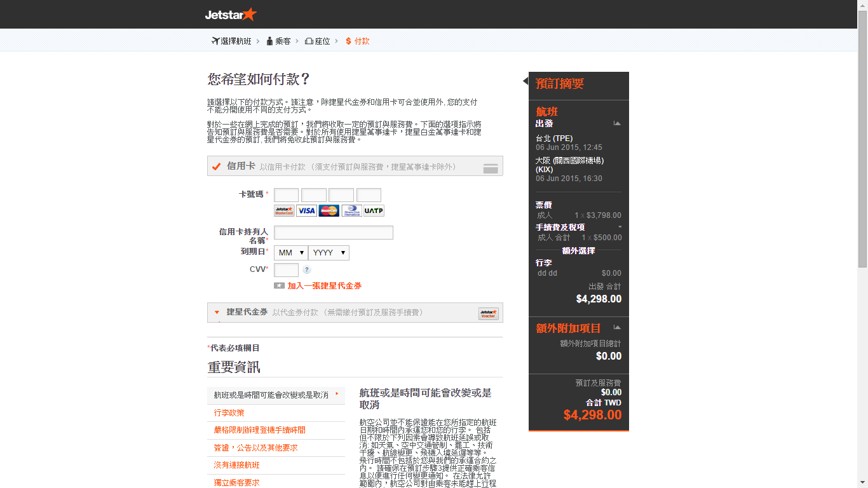Focus the first 卡號碼 digit box
Image resolution: width=868 pixels, height=488 pixels.
(x=287, y=195)
